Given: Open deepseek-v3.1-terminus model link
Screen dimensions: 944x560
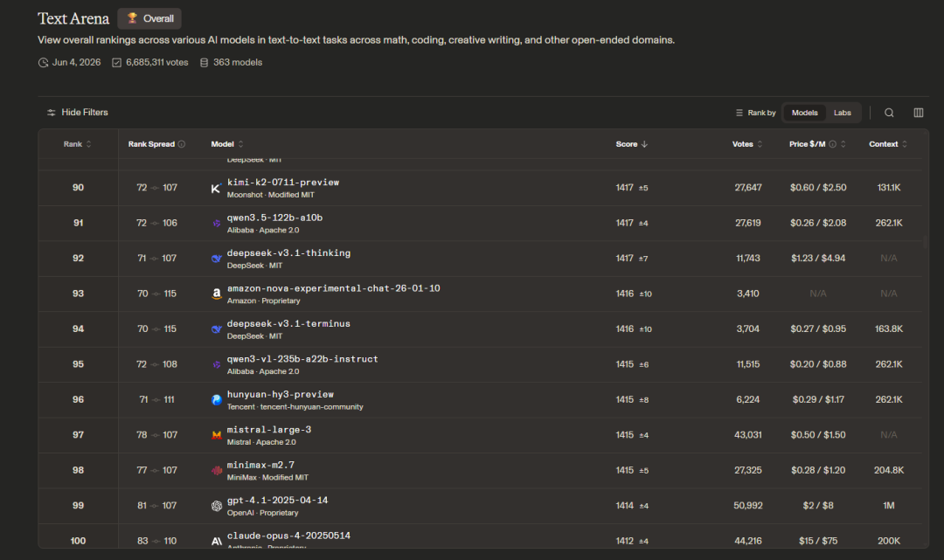Looking at the screenshot, I should pos(288,323).
